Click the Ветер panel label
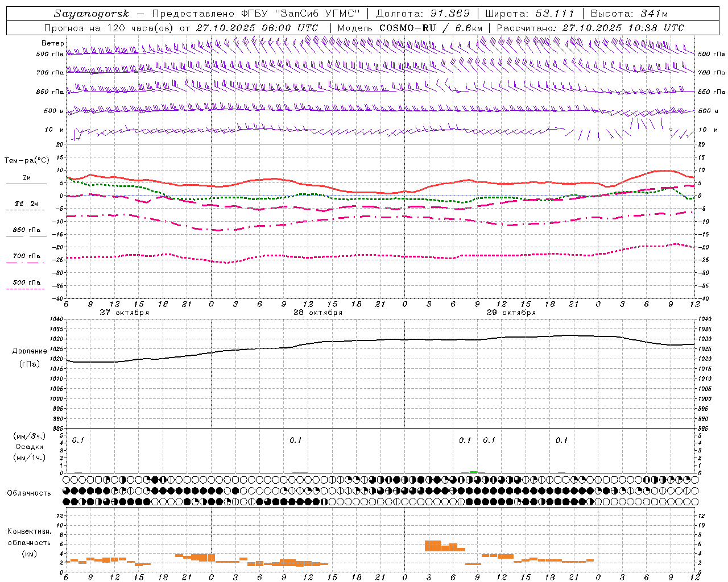 [53, 43]
